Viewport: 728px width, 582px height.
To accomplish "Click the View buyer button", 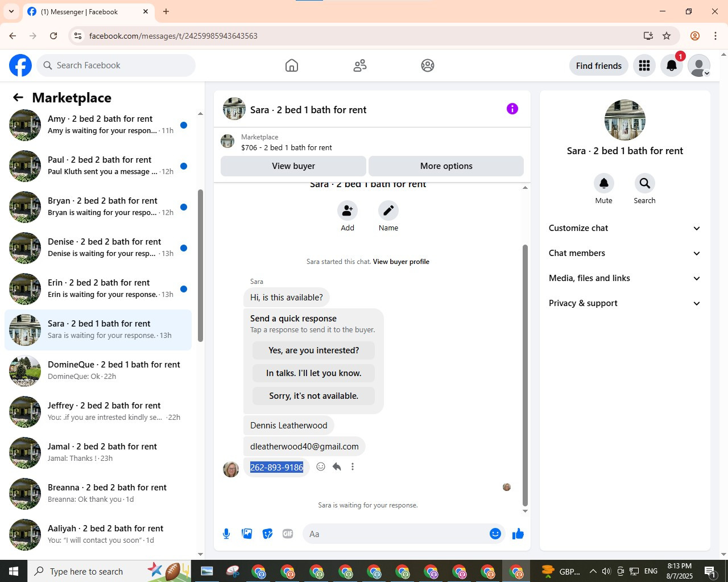I will coord(293,166).
